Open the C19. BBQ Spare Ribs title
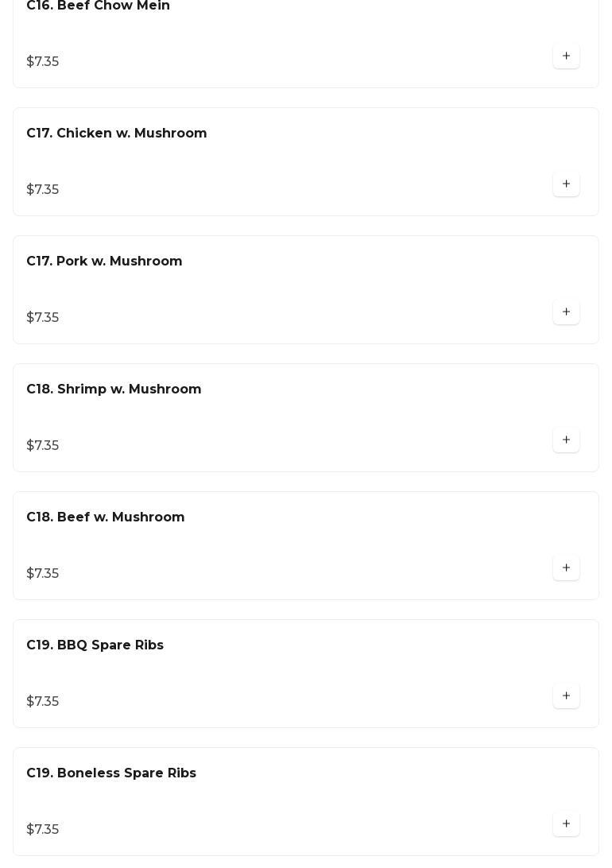This screenshot has width=612, height=868. (95, 645)
